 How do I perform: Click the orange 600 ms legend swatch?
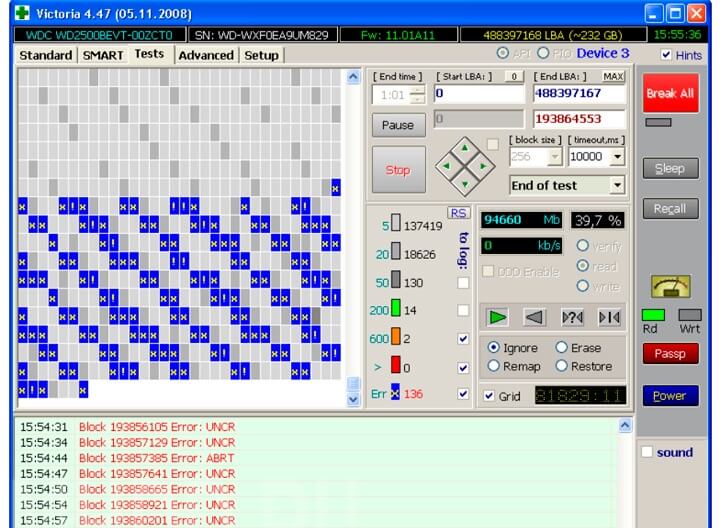coord(395,336)
